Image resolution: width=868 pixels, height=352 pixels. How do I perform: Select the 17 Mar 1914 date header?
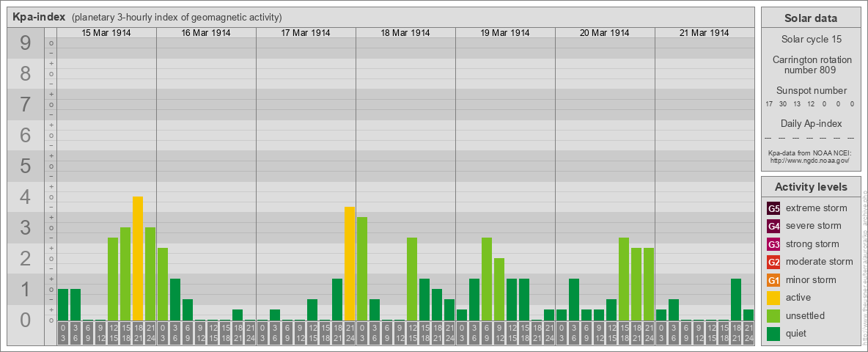[x=306, y=33]
